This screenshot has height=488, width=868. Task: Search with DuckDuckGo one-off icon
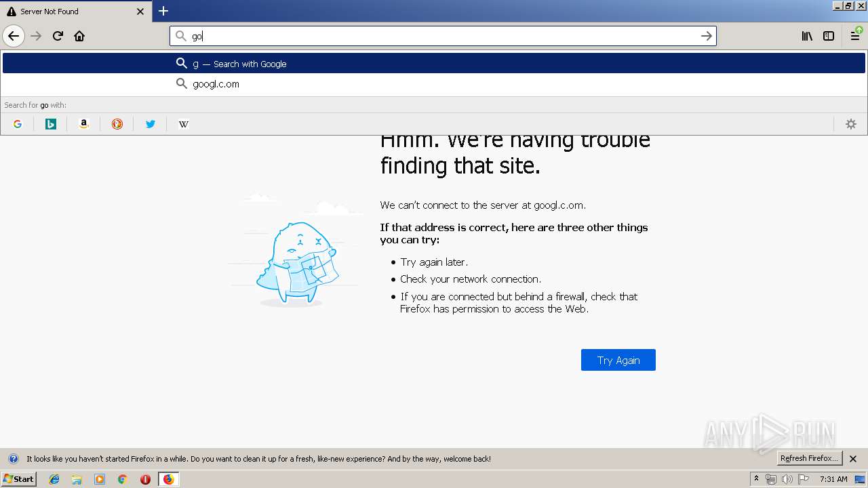tap(117, 124)
